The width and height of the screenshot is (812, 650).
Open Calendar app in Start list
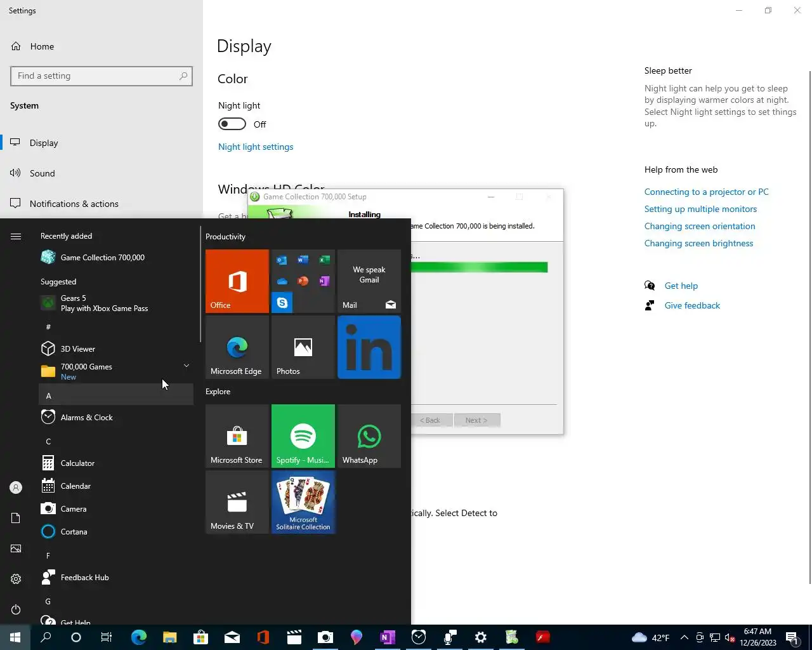click(x=116, y=486)
